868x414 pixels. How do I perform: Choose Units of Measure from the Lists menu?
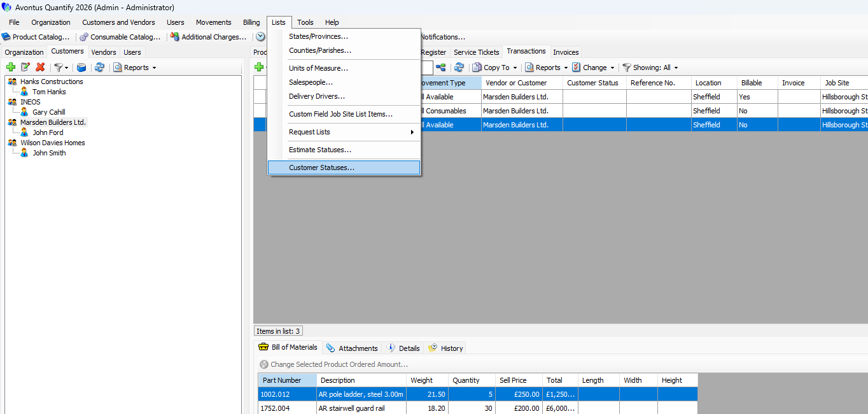click(344, 68)
